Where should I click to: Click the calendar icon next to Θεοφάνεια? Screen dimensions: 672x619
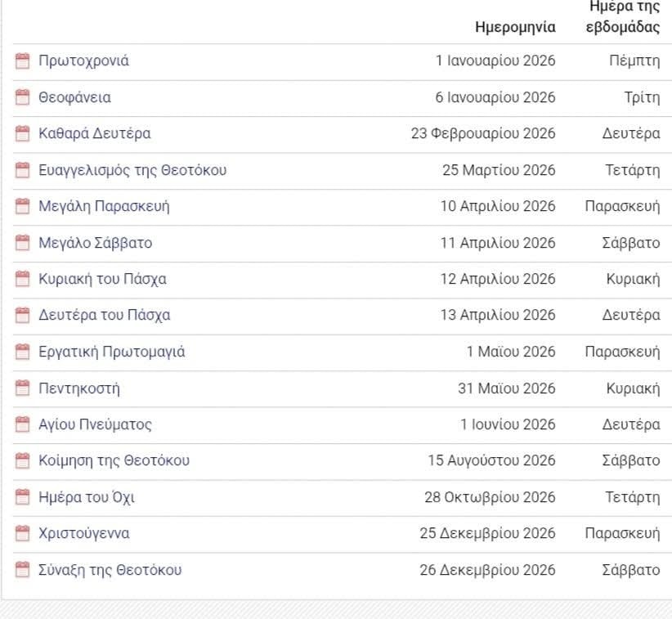tap(23, 97)
